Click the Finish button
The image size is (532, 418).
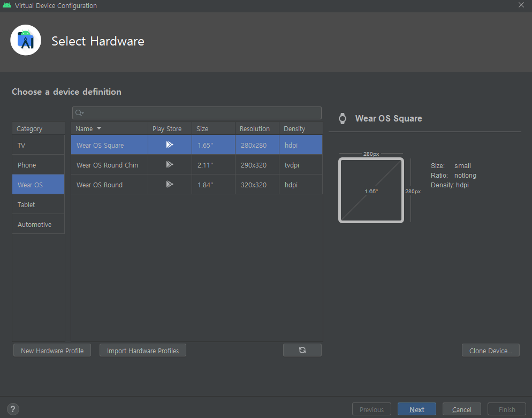coord(507,409)
